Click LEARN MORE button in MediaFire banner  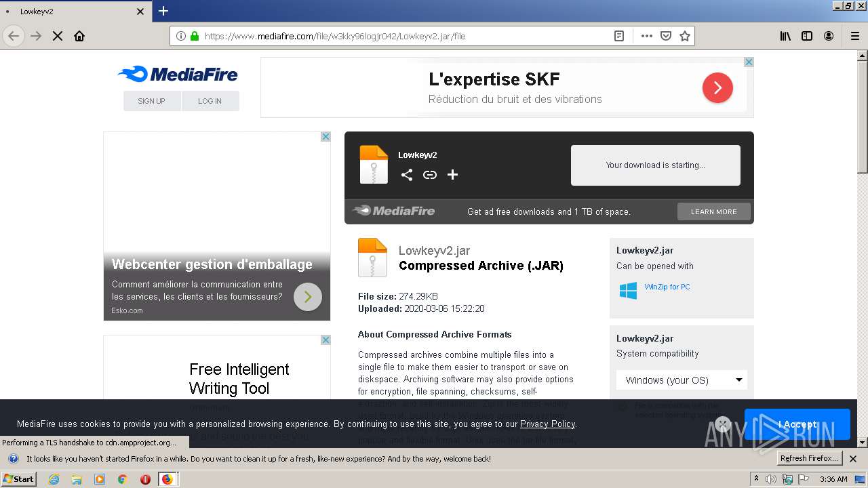click(x=713, y=211)
